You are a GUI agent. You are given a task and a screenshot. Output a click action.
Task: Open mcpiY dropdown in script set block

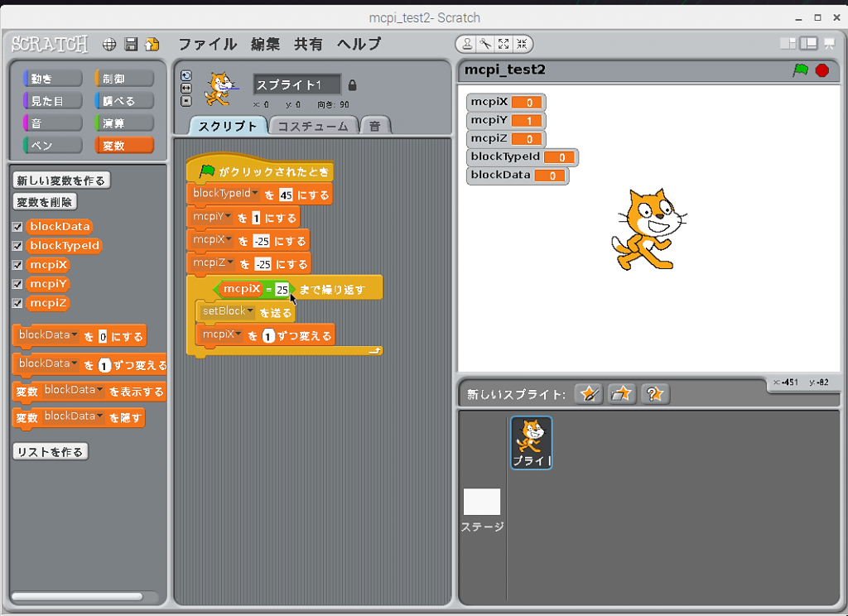[x=229, y=216]
